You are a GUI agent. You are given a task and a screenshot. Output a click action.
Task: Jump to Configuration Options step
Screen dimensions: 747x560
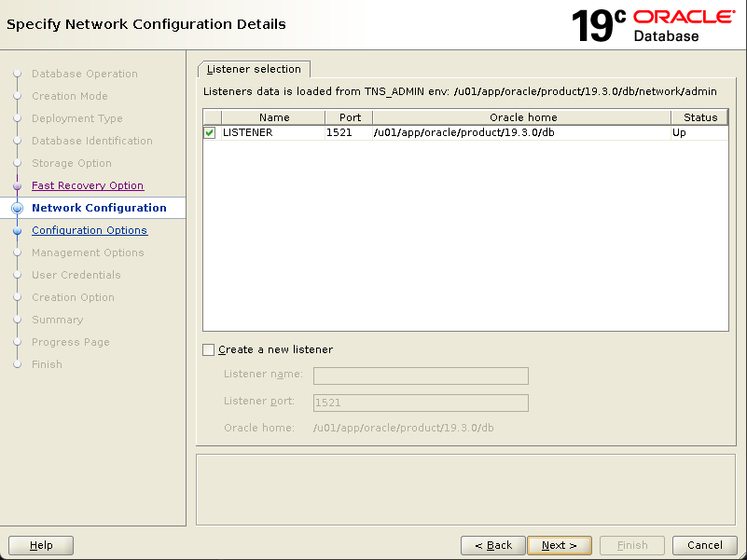pos(90,230)
